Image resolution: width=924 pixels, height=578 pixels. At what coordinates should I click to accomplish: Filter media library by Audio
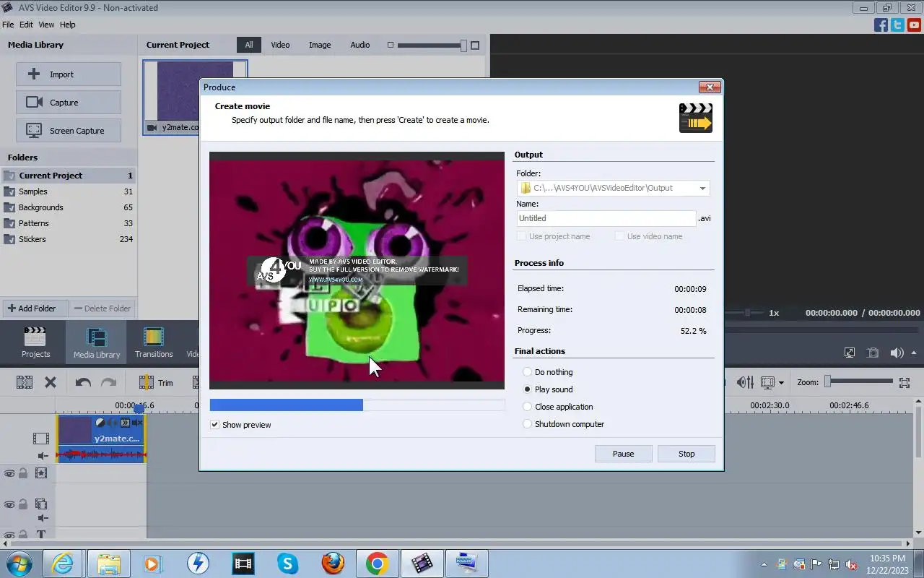(360, 45)
